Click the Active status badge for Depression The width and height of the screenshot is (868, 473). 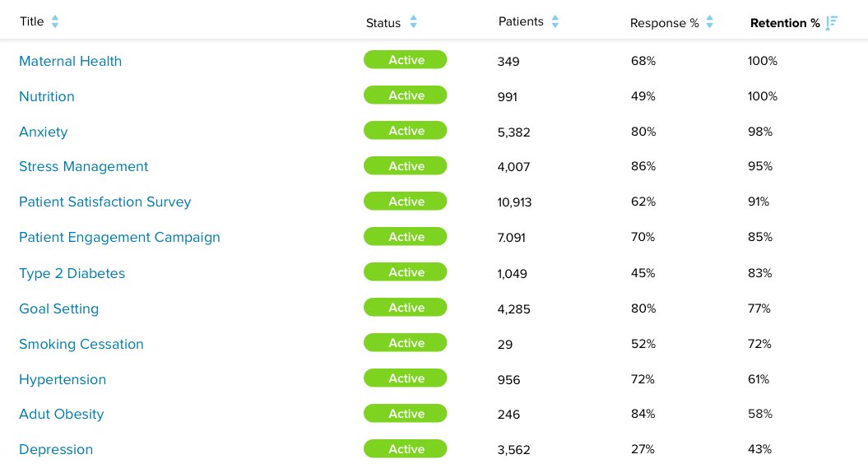coord(405,449)
